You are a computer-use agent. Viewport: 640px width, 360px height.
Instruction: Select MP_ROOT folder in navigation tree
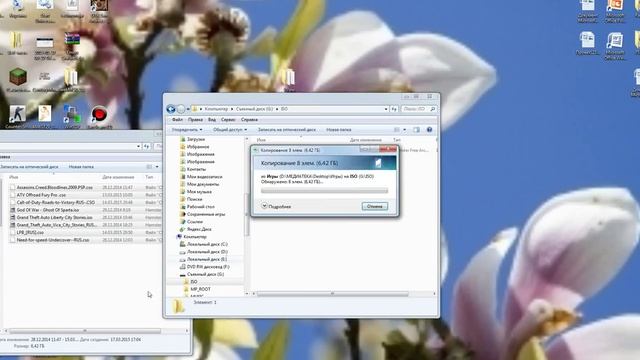[200, 289]
